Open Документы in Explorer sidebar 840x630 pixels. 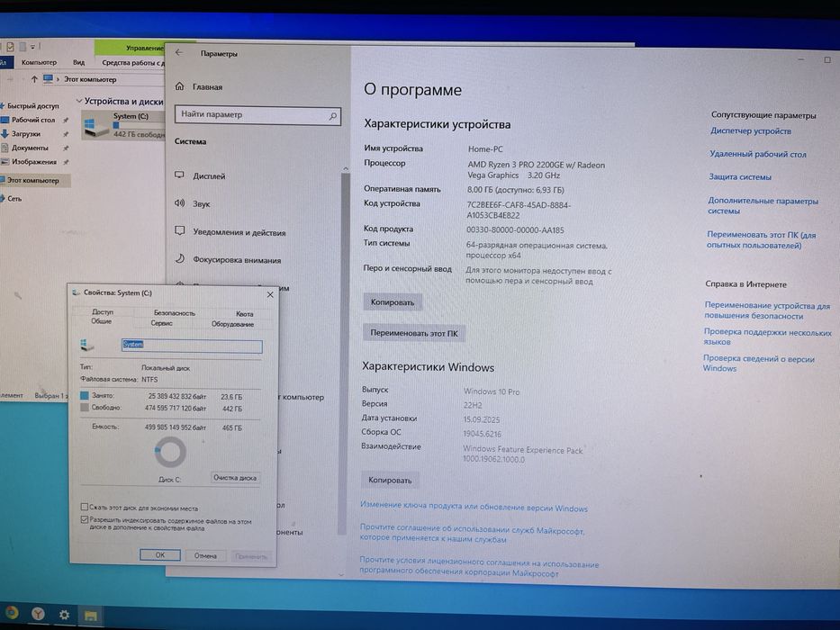tap(25, 148)
